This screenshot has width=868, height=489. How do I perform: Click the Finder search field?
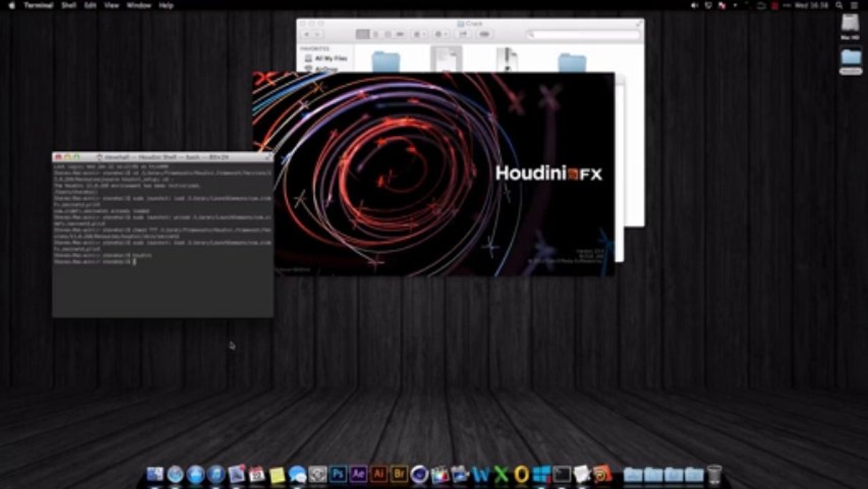tap(584, 34)
